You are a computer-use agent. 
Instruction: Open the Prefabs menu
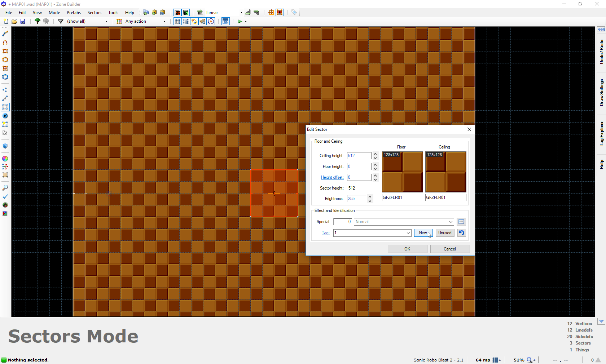74,12
